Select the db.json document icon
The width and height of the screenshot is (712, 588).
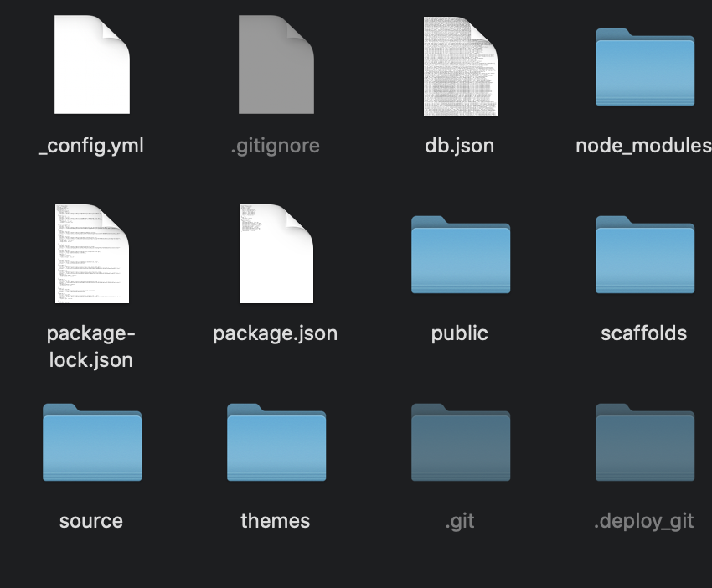(x=460, y=65)
